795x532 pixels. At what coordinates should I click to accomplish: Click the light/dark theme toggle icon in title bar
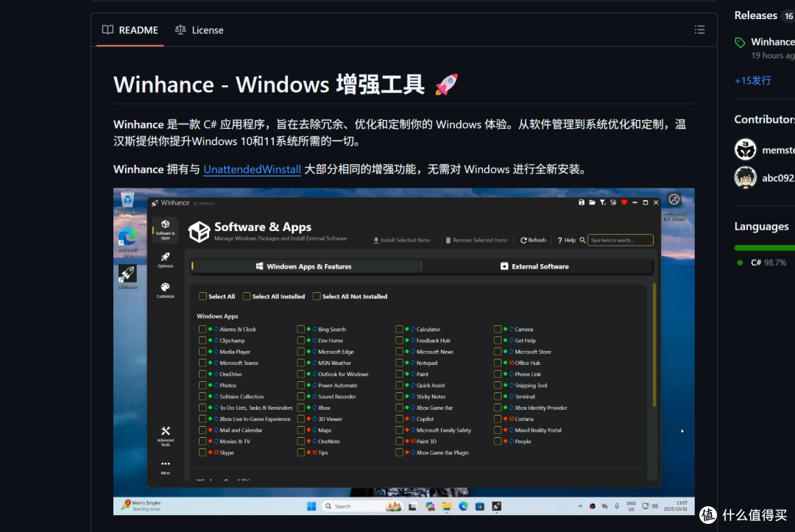pos(613,202)
